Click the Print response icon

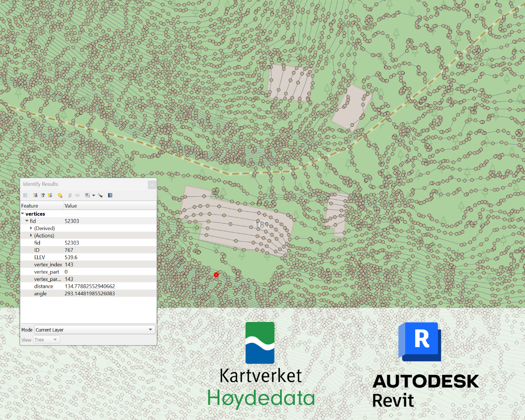pyautogui.click(x=78, y=195)
